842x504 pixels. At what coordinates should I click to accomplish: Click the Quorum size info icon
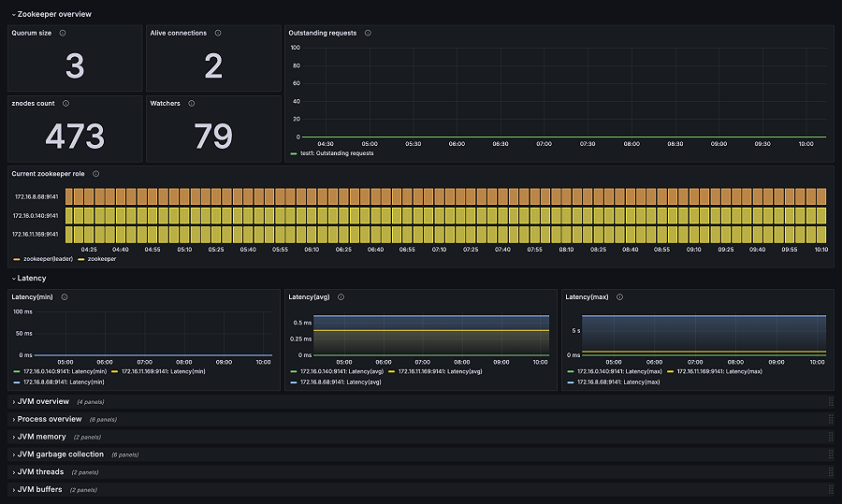[63, 33]
